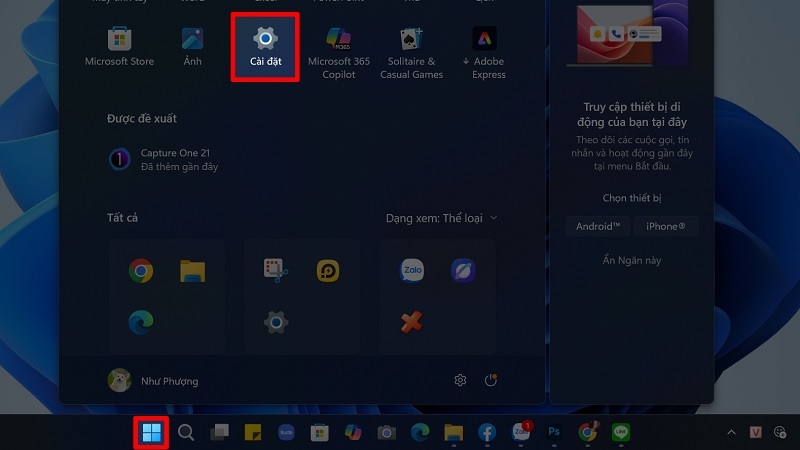
Task: Click the Windows Start button on taskbar
Action: [x=151, y=433]
